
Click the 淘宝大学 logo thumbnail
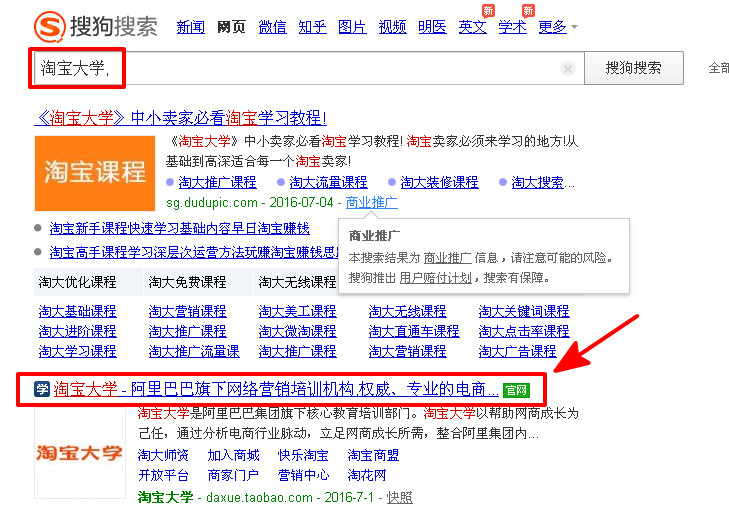pyautogui.click(x=80, y=453)
